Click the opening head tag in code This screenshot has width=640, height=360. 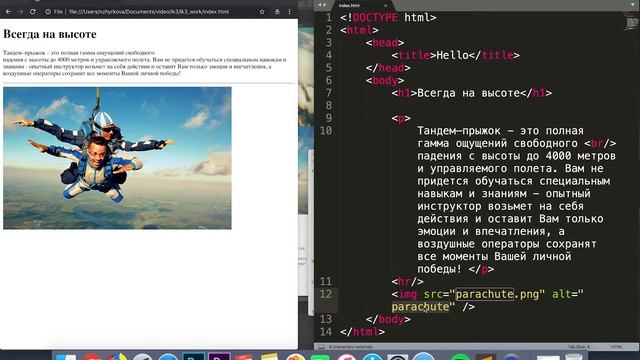click(385, 42)
